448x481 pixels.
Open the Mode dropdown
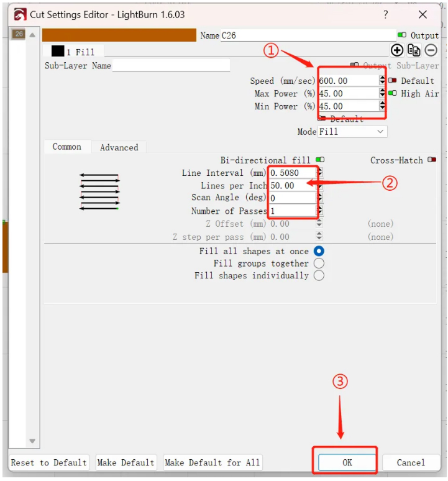[352, 132]
